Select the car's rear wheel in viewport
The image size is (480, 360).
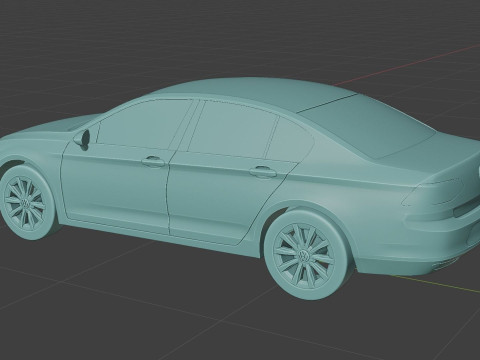point(309,255)
